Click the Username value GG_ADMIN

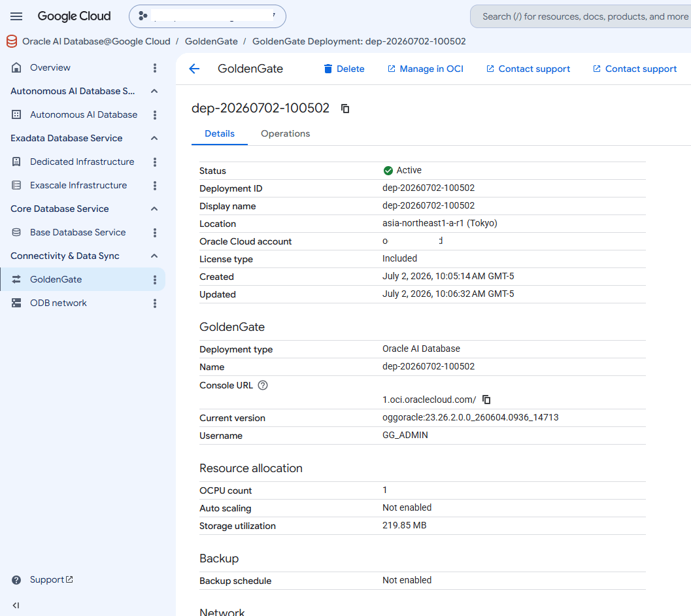(405, 435)
